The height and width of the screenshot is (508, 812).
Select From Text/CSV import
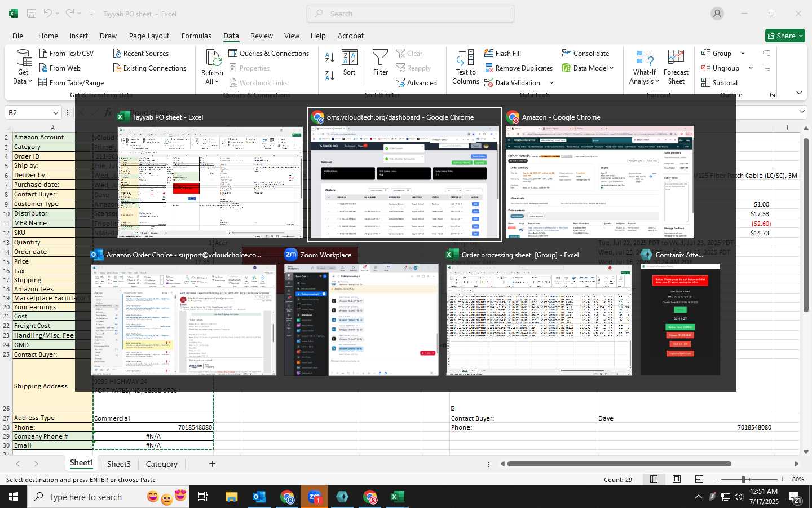point(66,54)
